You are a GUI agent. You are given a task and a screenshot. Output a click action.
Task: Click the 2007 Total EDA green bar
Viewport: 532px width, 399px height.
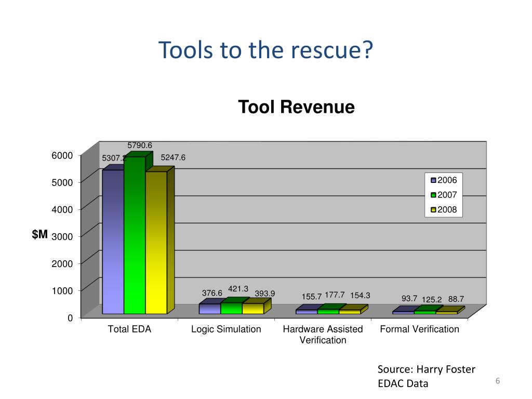click(x=135, y=235)
